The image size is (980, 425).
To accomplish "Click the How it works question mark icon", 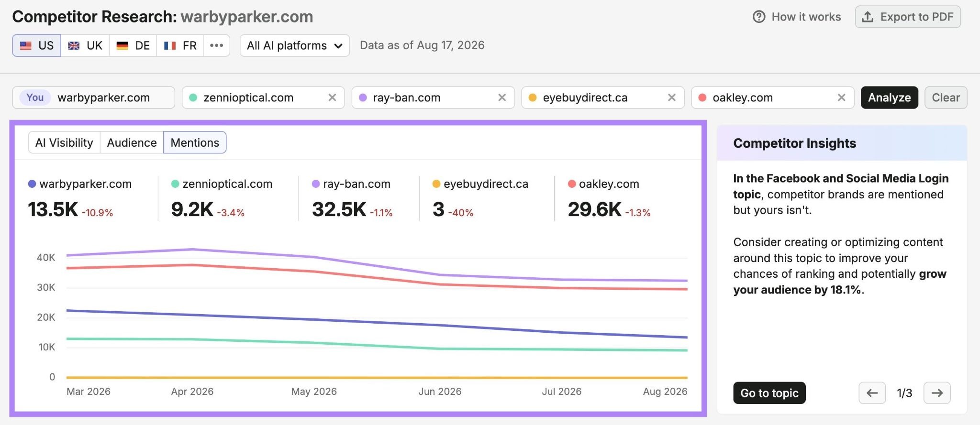I will pos(759,17).
